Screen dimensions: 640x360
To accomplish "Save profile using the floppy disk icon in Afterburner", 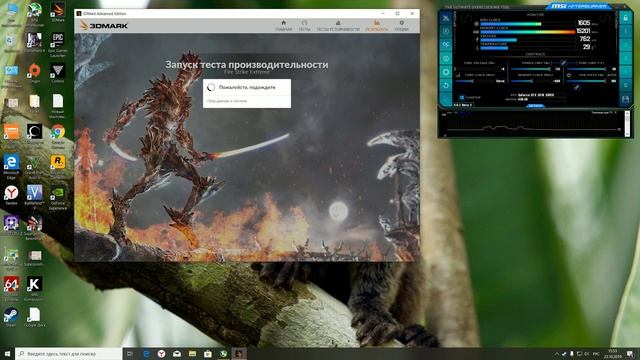I will [625, 99].
